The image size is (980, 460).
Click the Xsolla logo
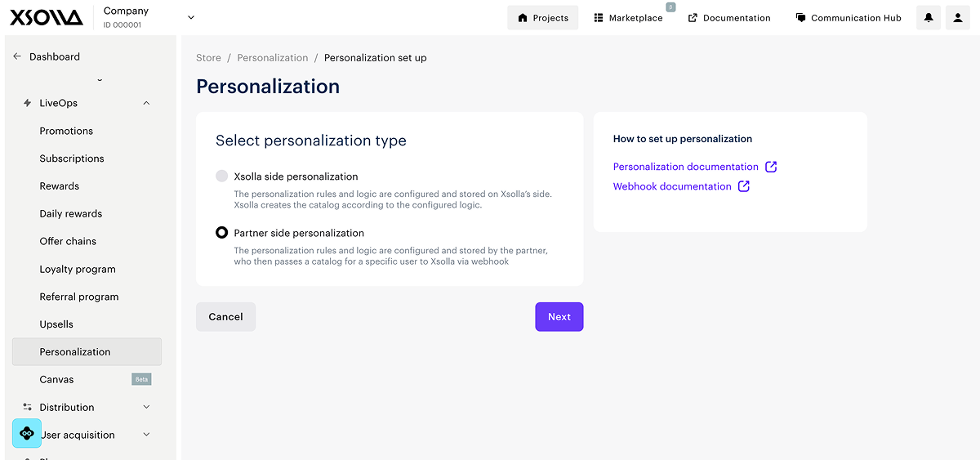point(47,17)
